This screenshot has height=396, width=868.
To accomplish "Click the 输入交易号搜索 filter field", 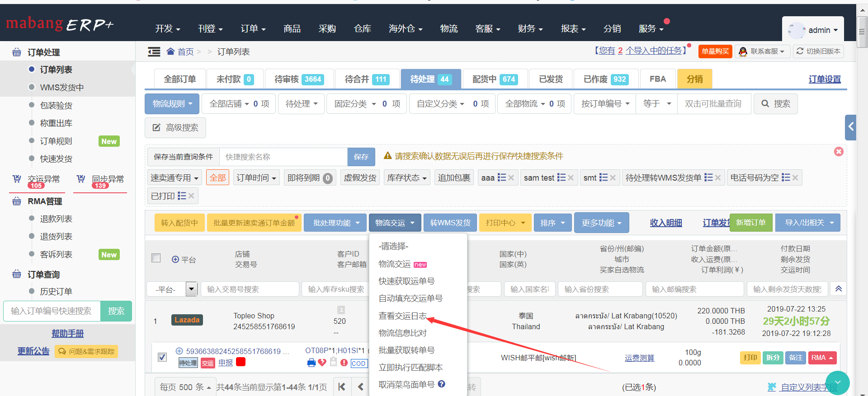I will [250, 289].
